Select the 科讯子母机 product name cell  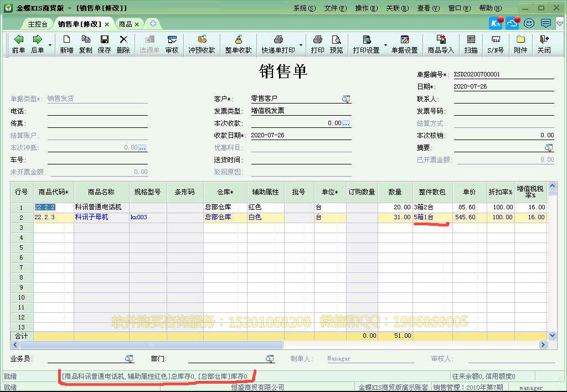101,218
